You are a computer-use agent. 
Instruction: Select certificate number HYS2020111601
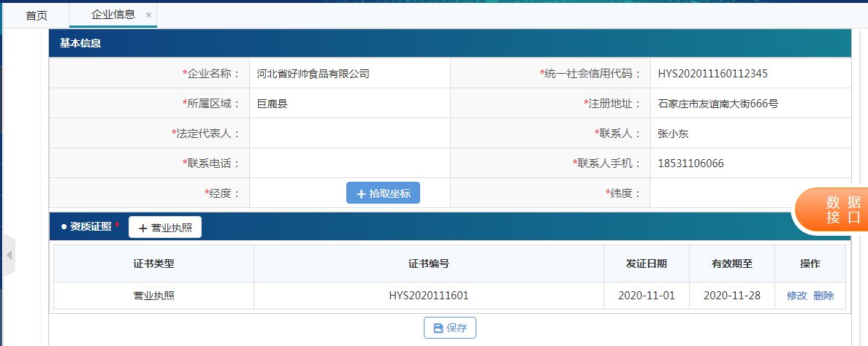pos(428,296)
